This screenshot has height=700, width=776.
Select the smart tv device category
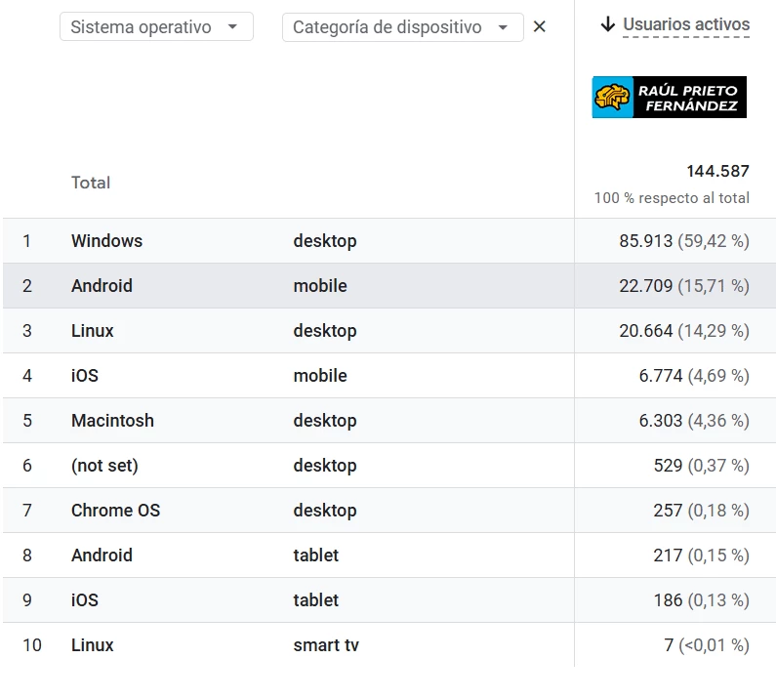pyautogui.click(x=325, y=645)
